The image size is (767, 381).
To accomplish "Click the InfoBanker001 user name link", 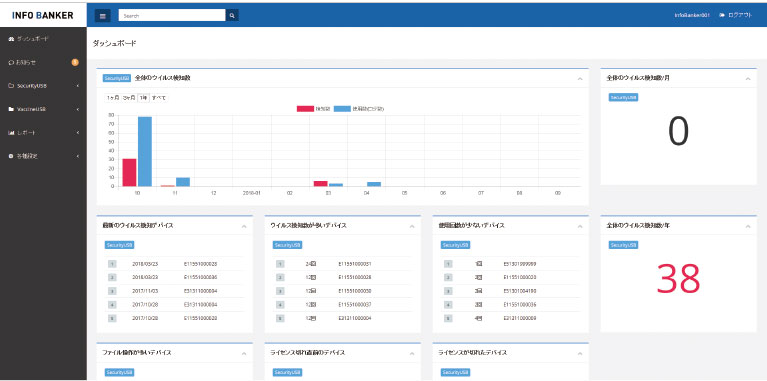I will [x=691, y=15].
